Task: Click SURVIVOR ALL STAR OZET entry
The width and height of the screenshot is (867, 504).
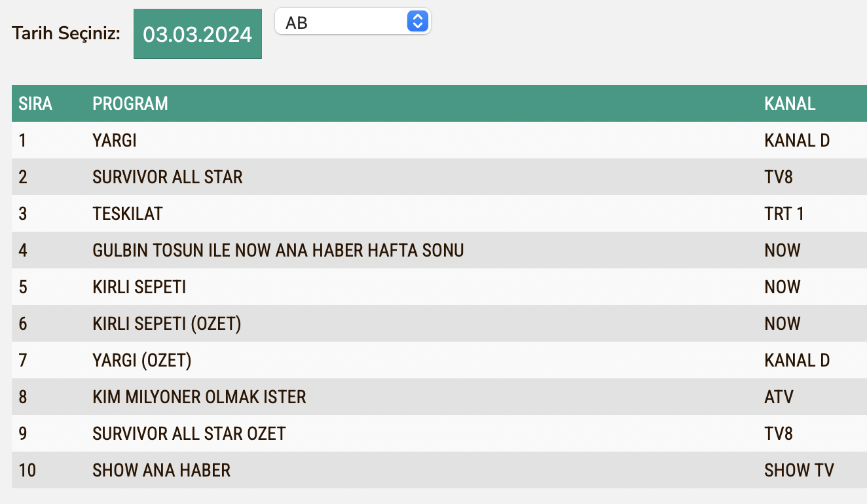Action: 189,433
